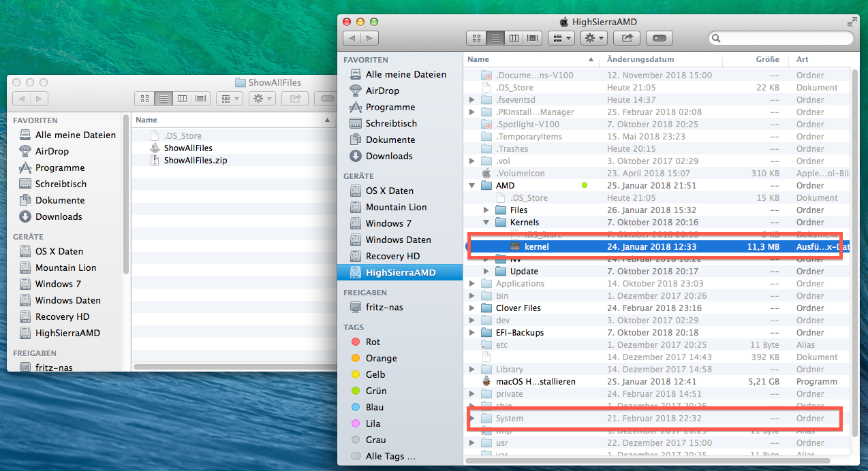Screen dimensions: 868x471
Task: Open the Arrange dropdown in HighSierraAMD toolbar
Action: tap(561, 38)
